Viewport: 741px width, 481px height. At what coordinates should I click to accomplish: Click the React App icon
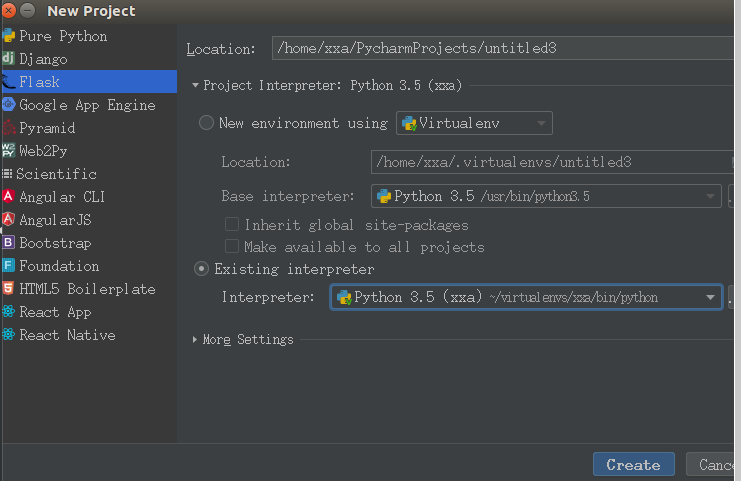click(9, 312)
